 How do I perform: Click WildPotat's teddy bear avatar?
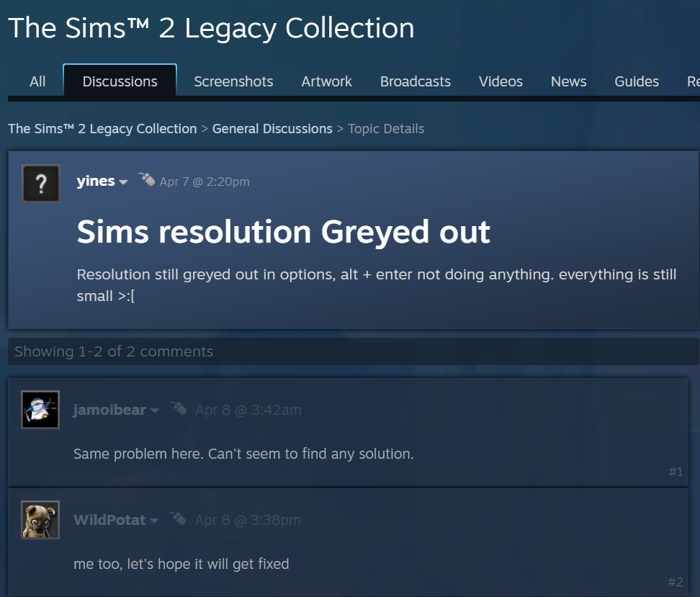click(40, 520)
